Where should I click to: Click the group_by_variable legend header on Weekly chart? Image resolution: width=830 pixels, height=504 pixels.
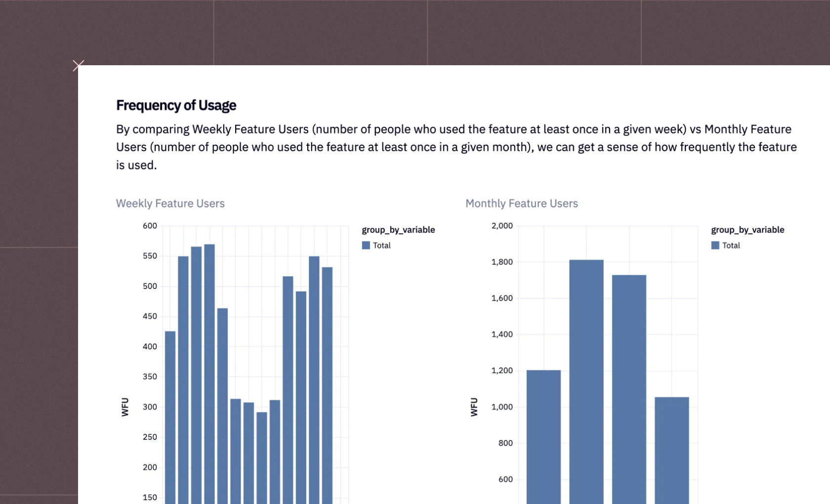398,229
